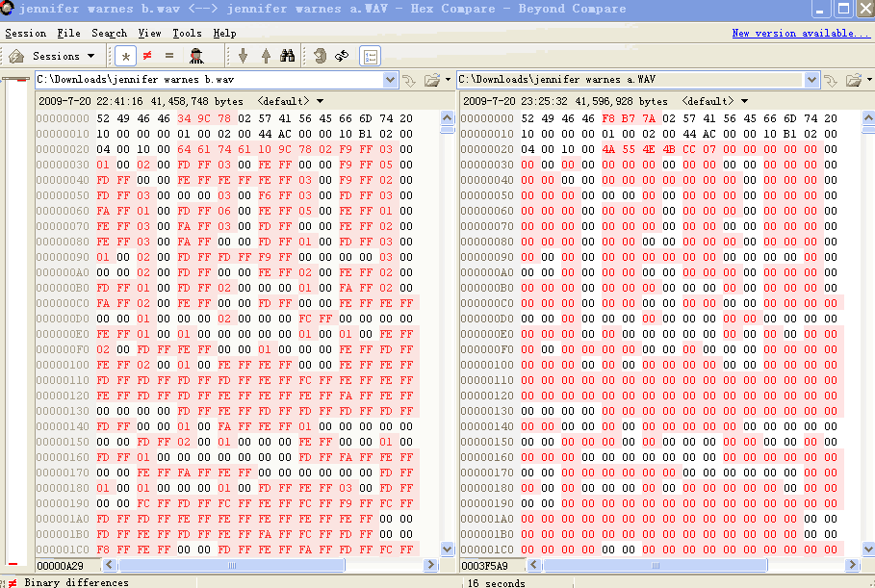
Task: Click the difference overview strip at far left
Action: click(x=16, y=323)
